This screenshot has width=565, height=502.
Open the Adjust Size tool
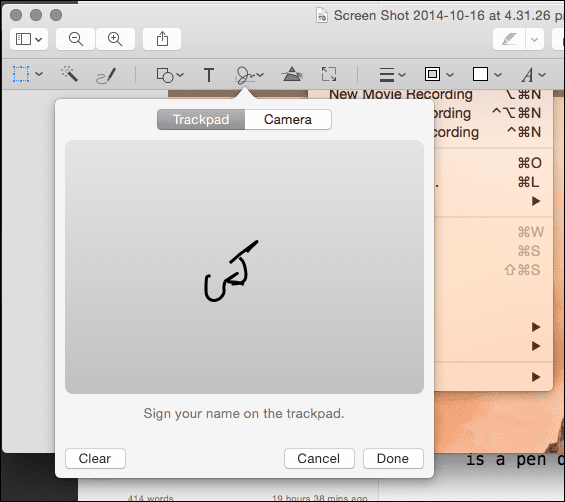[x=329, y=74]
